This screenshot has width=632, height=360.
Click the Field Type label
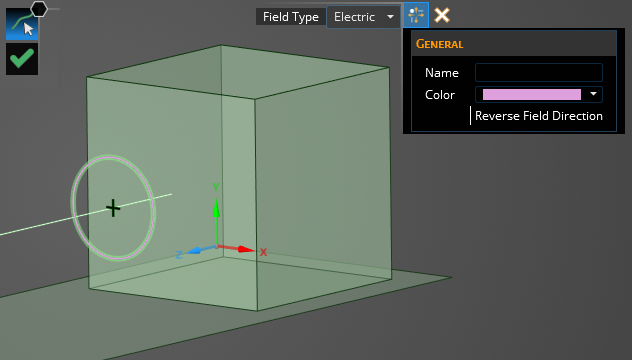[x=291, y=17]
